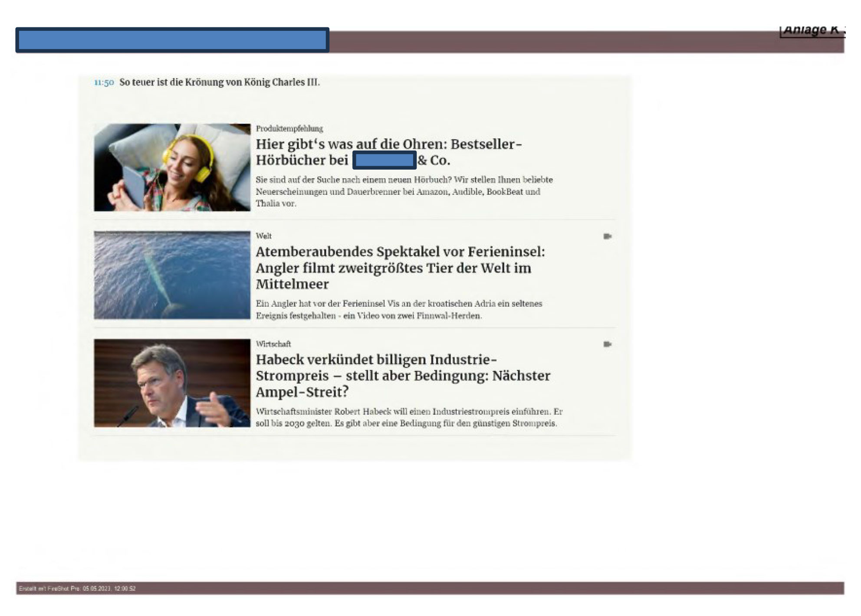Click the blue redacted bar in header
The image size is (861, 616).
point(172,40)
